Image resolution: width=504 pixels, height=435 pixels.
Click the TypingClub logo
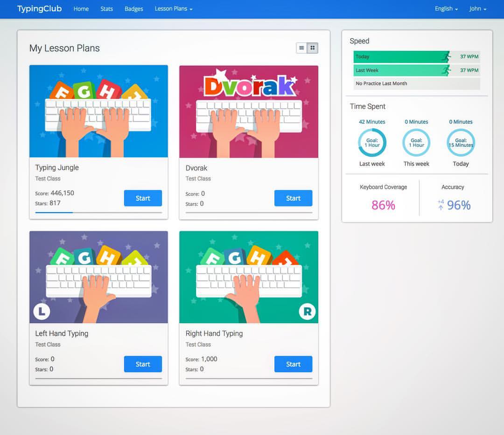39,9
